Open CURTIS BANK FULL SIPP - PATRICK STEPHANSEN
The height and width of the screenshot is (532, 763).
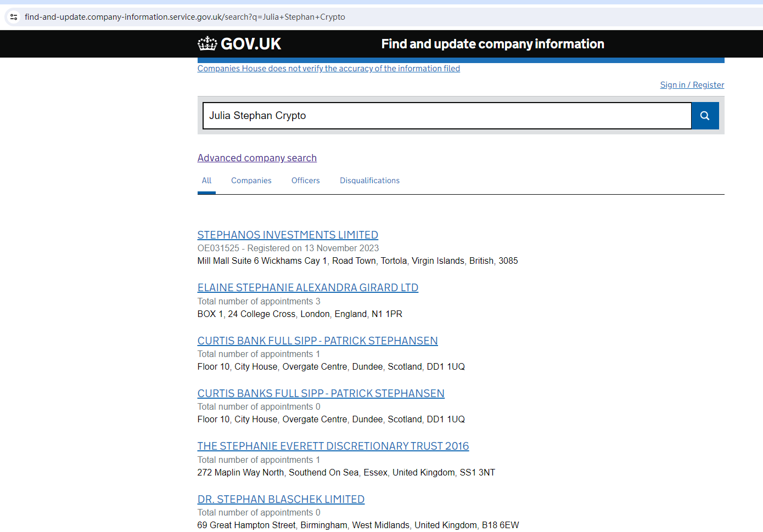[318, 341]
